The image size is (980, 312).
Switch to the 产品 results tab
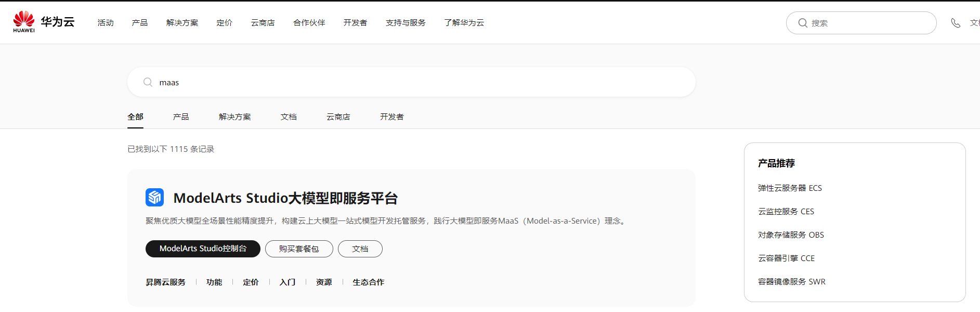pos(181,117)
